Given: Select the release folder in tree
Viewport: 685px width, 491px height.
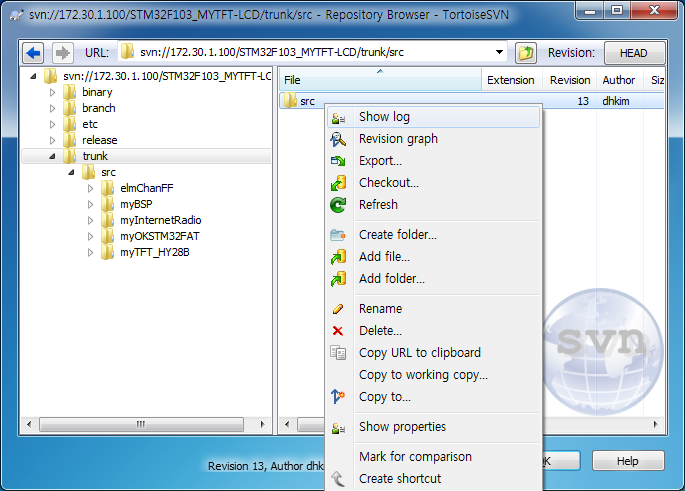Looking at the screenshot, I should click(x=100, y=140).
